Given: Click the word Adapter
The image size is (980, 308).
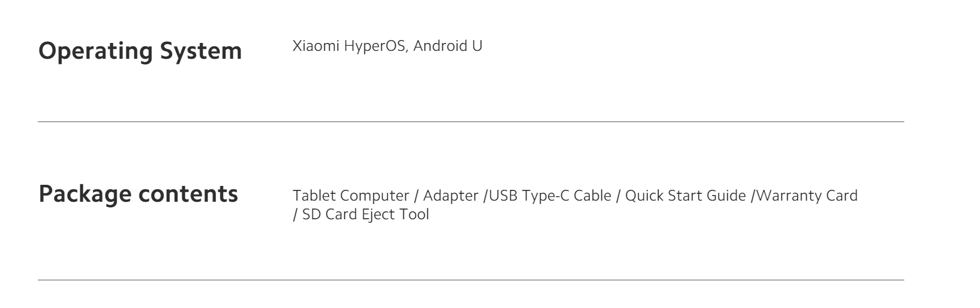Looking at the screenshot, I should 451,196.
